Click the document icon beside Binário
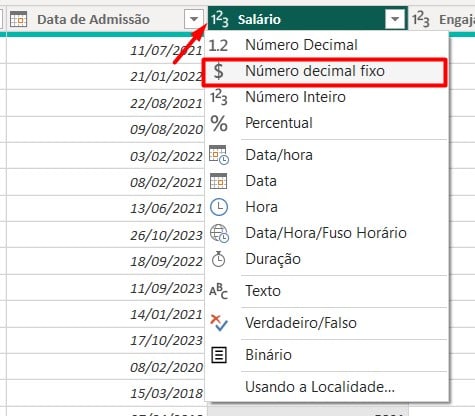This screenshot has width=475, height=416. point(219,355)
